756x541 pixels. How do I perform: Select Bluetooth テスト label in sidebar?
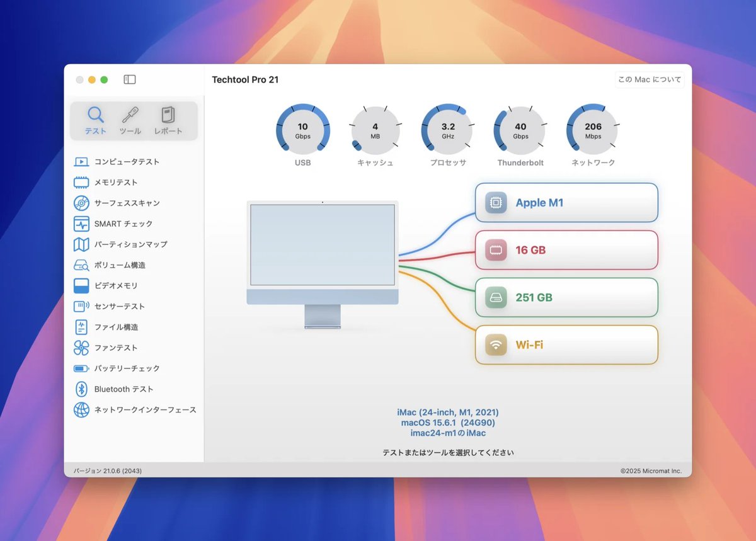[x=123, y=389]
